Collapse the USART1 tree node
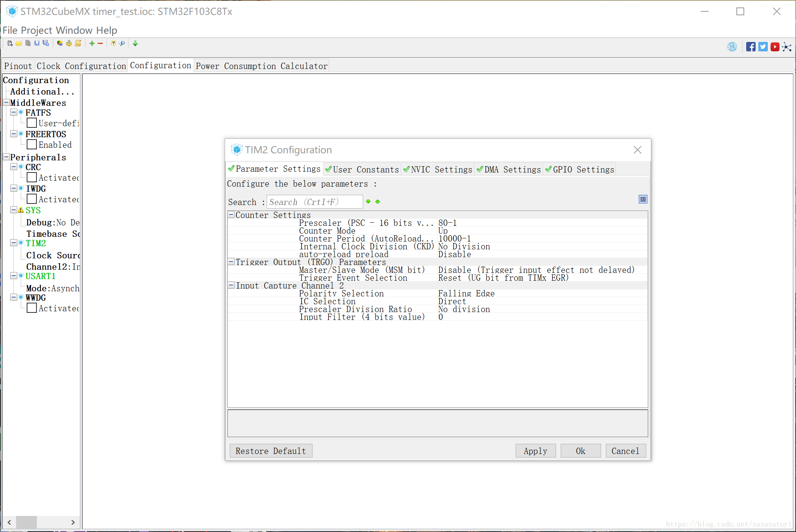The image size is (796, 532). coord(14,276)
